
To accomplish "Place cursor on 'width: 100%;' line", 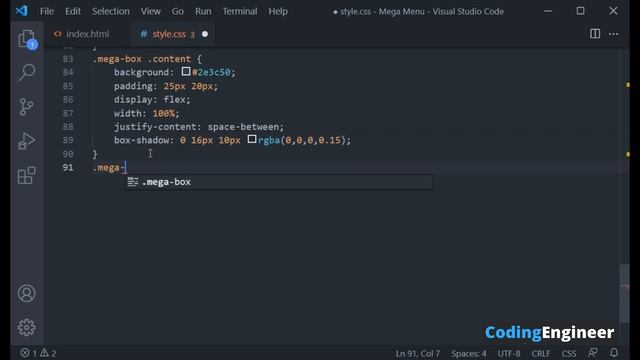I will pyautogui.click(x=147, y=113).
